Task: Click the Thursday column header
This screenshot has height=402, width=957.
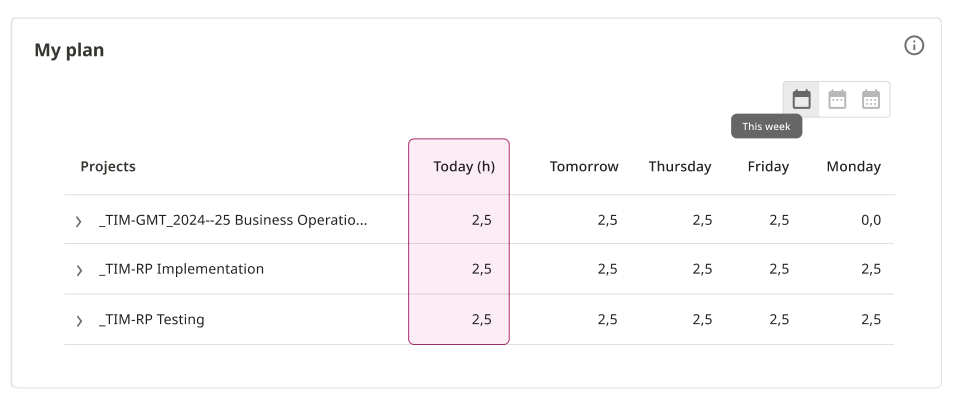Action: pyautogui.click(x=680, y=167)
